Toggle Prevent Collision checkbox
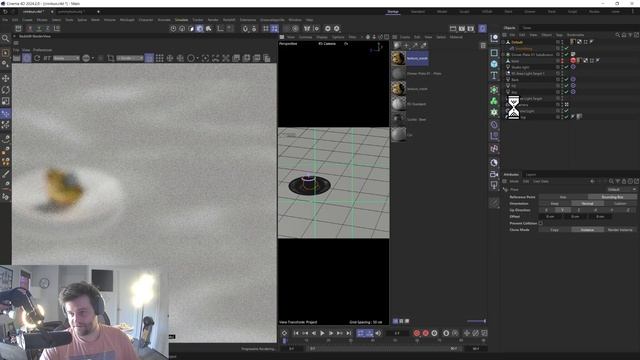Screen dimensions: 640x360 click(x=541, y=223)
